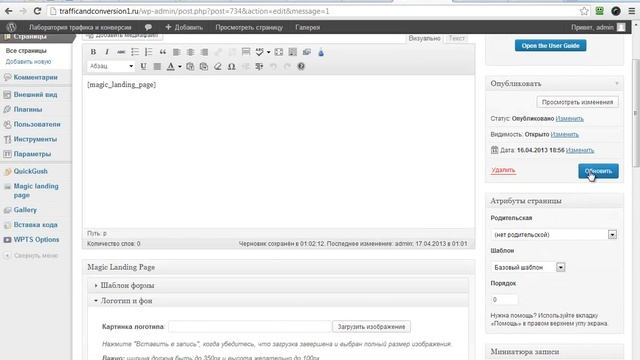This screenshot has height=360, width=640.
Task: Collapse the Опубликовать panel toggle arrow
Action: (x=617, y=83)
